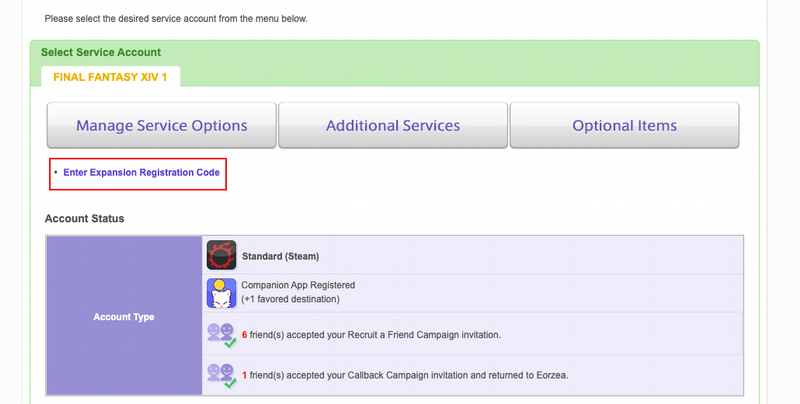This screenshot has height=404, width=800.
Task: Follow the Enter Expansion Registration Code link
Action: pyautogui.click(x=141, y=172)
